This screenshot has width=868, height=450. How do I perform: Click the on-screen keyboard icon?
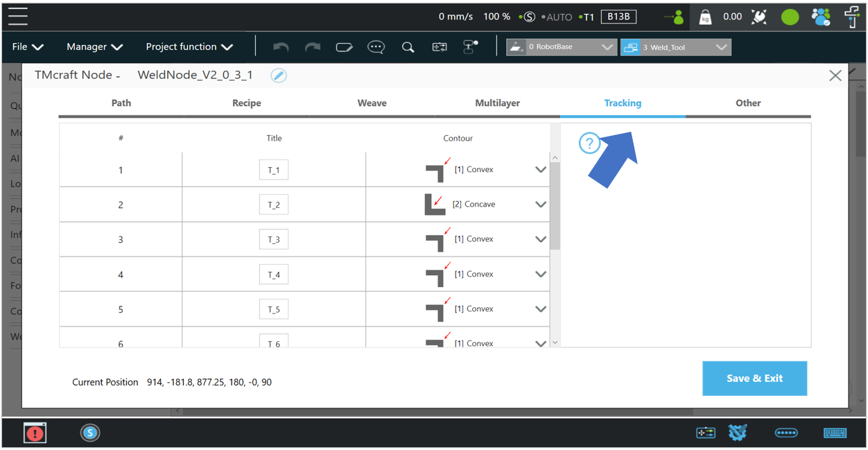click(835, 433)
